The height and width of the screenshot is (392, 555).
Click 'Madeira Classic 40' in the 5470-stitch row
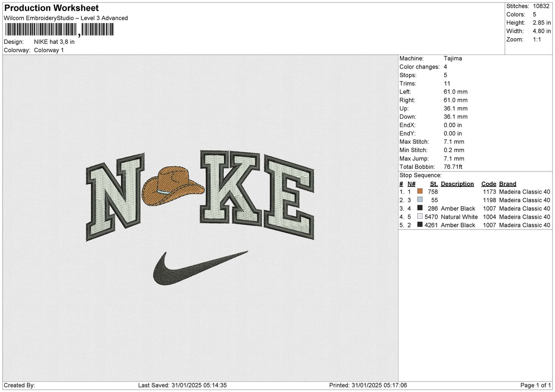coord(525,217)
